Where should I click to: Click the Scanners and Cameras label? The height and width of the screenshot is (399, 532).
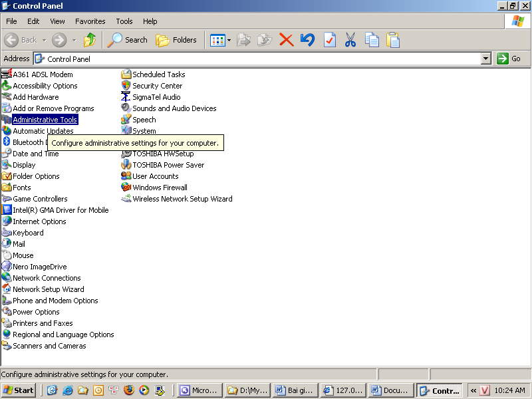49,346
